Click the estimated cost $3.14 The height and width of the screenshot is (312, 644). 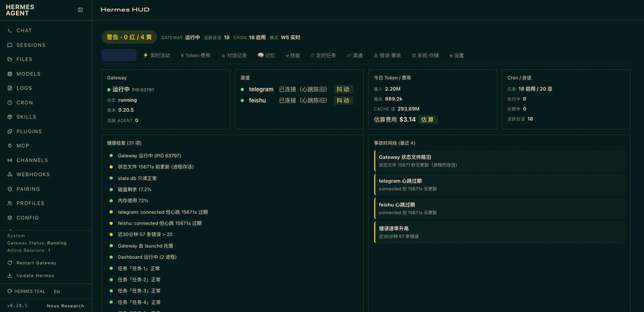(x=407, y=120)
